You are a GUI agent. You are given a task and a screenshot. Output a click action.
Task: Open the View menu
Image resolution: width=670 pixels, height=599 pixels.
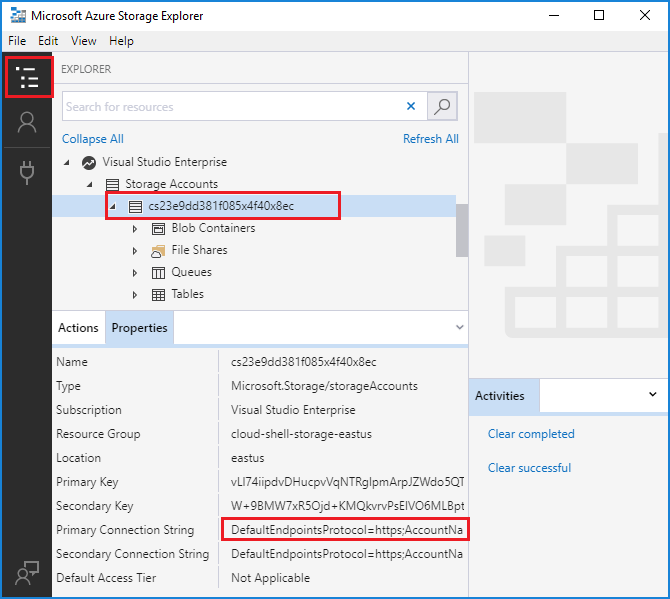(x=84, y=41)
